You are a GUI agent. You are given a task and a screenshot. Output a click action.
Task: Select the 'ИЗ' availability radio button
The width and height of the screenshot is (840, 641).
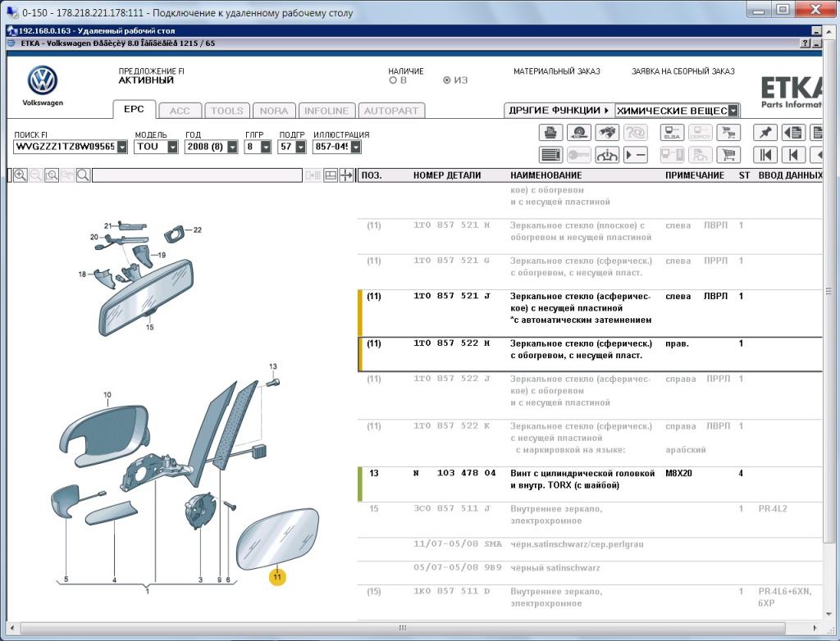point(447,80)
